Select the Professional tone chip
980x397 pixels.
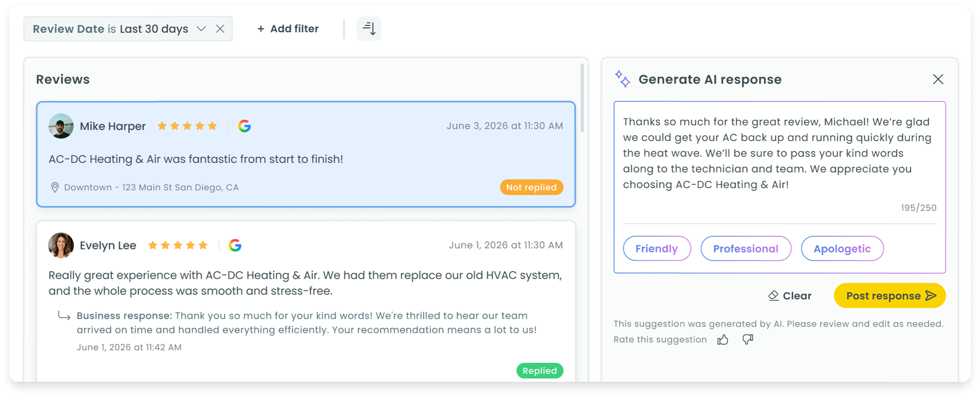(746, 249)
